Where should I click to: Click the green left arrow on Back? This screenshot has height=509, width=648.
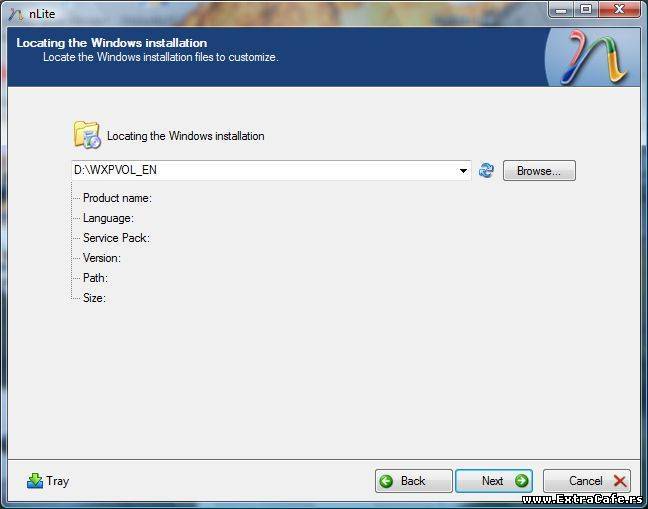[x=387, y=481]
